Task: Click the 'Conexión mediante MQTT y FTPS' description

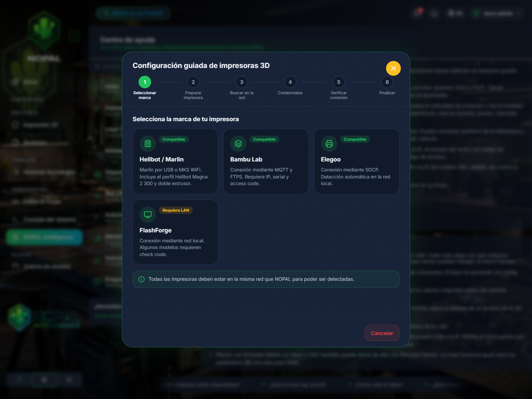Action: coord(261,177)
